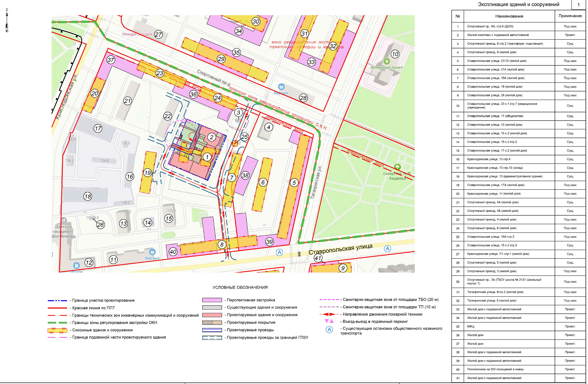Click row Спортивный пр., 3А ГБОУ школа
This screenshot has width=588, height=384.
[518, 282]
